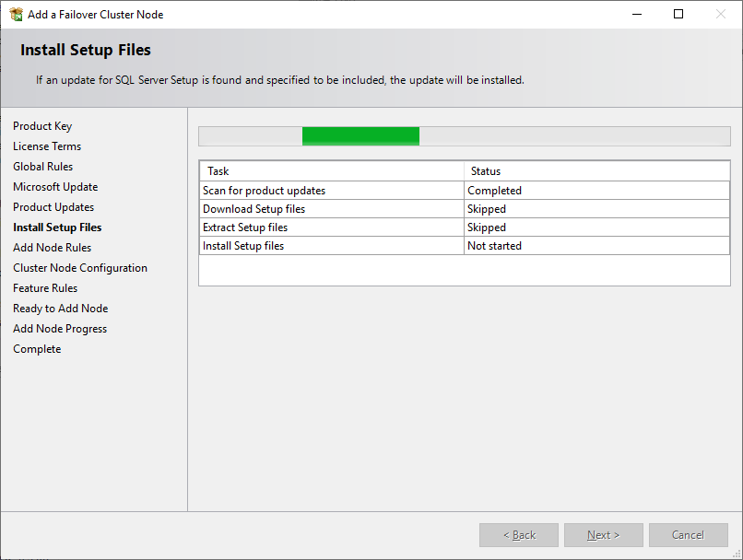Select the Install Setup files row
Viewport: 743px width, 560px height.
point(465,246)
